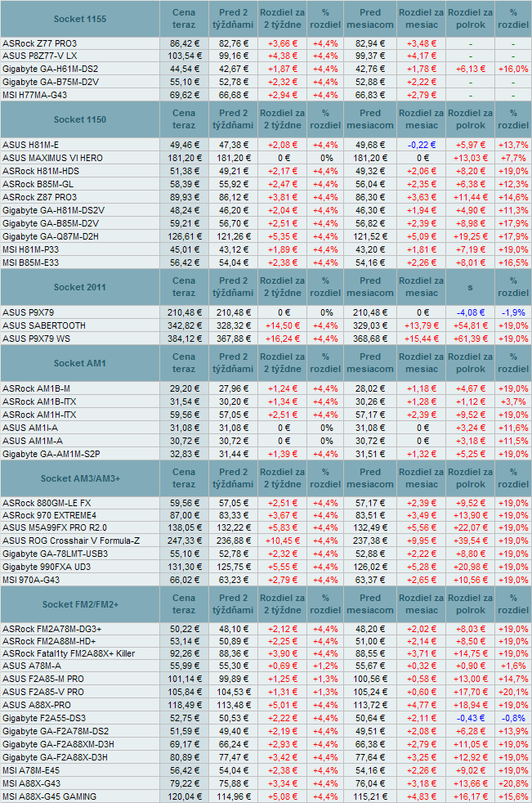Click the Gigabyte GA-B85M-D2V row name
The height and width of the screenshot is (803, 532).
(x=51, y=223)
